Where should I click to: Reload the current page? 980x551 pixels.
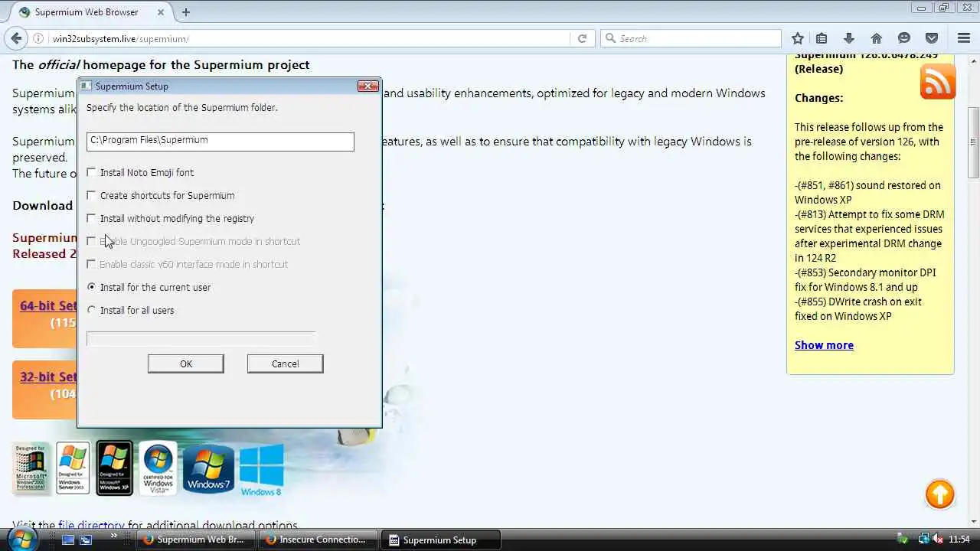pos(582,38)
